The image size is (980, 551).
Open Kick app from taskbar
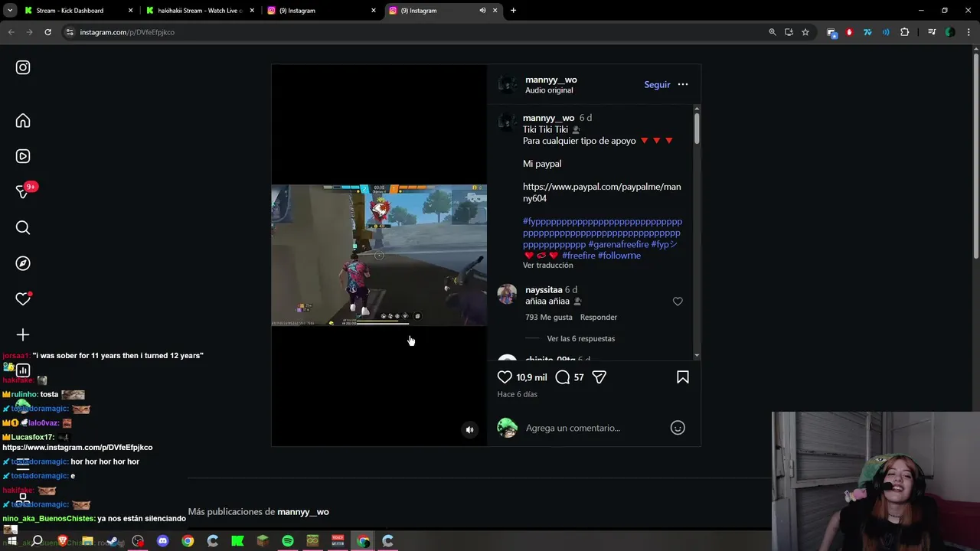point(237,541)
